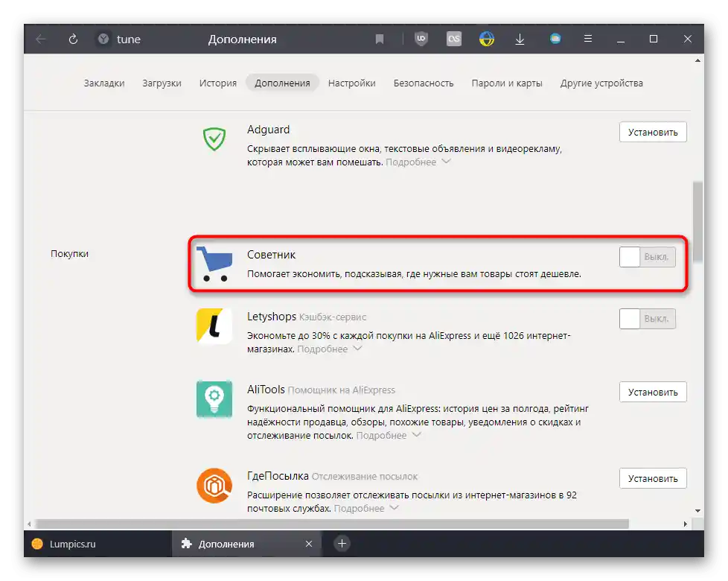Image resolution: width=728 pixels, height=581 pixels.
Task: Open the История section
Action: point(218,83)
